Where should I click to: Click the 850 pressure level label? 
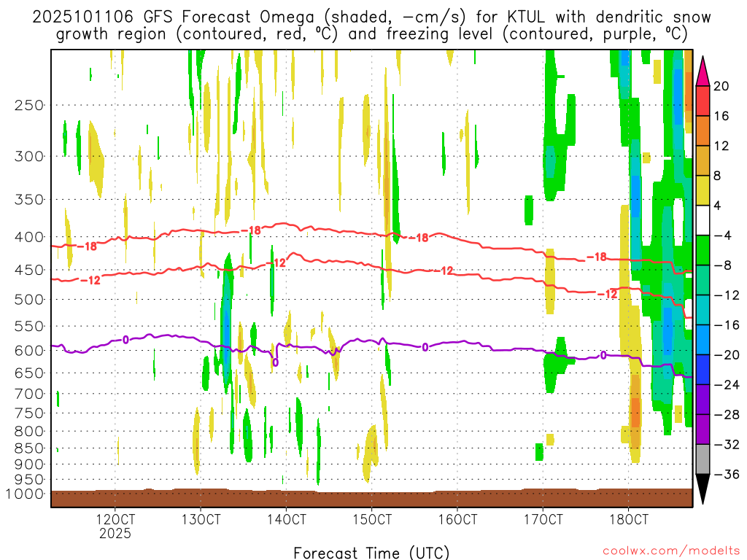pyautogui.click(x=29, y=448)
